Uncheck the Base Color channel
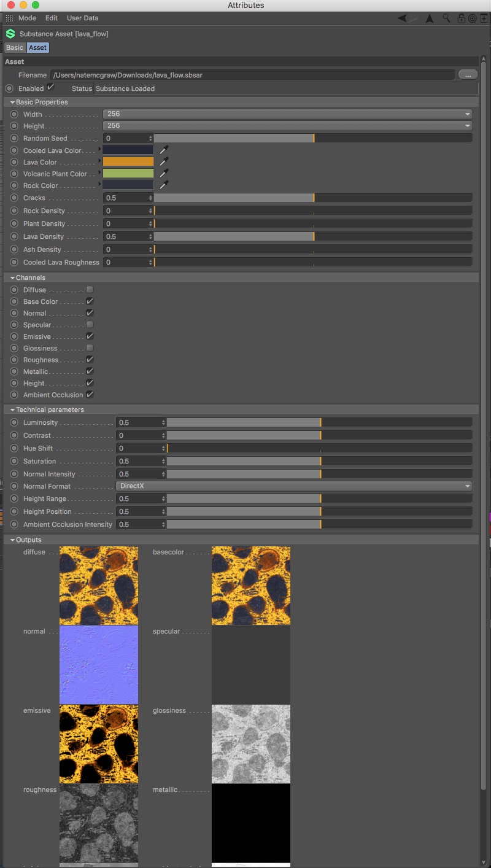Viewport: 491px width, 868px height. click(x=90, y=301)
